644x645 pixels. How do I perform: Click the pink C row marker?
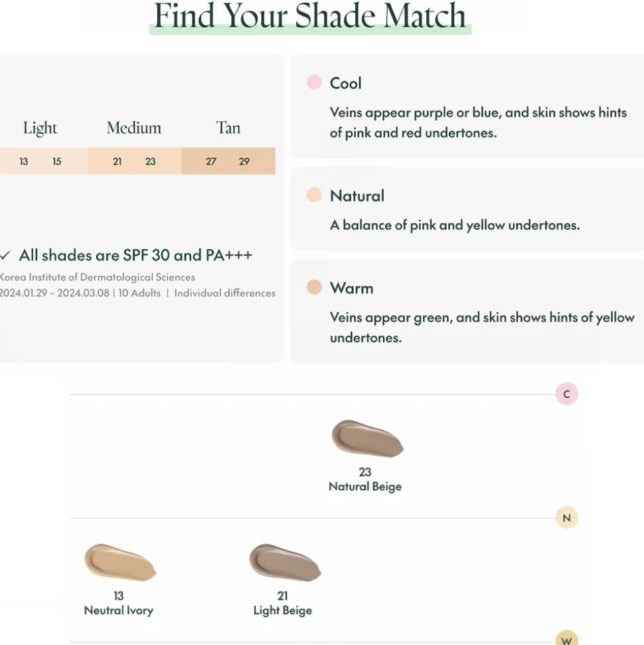click(566, 394)
